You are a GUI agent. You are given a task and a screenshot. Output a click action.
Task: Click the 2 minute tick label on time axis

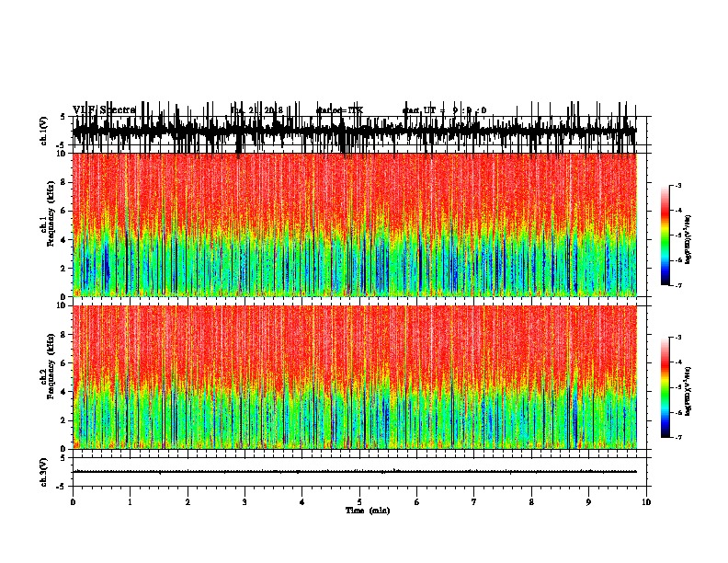tap(188, 502)
